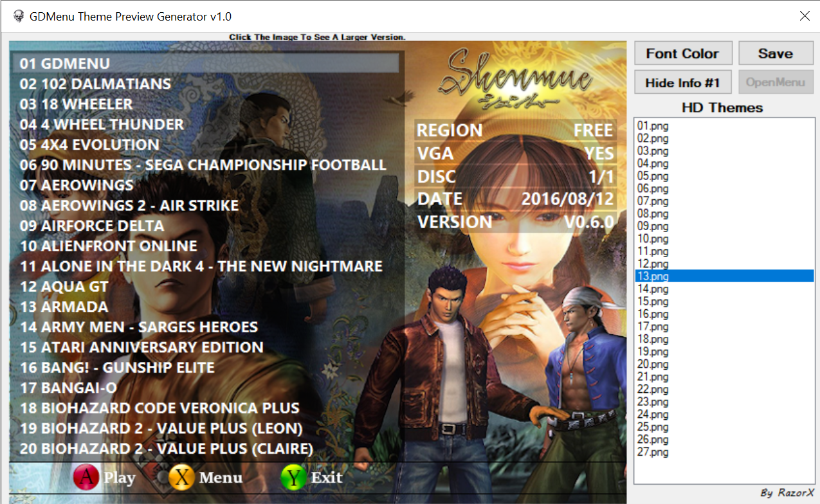Click the 10 ALIENFRONT ONLINE entry
The width and height of the screenshot is (820, 504).
pyautogui.click(x=109, y=246)
